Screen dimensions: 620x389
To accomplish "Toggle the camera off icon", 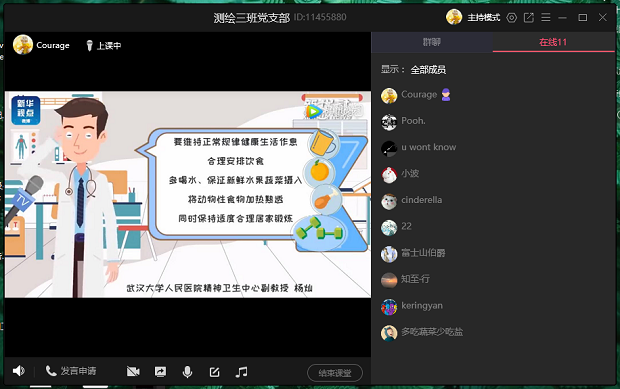I will (133, 372).
